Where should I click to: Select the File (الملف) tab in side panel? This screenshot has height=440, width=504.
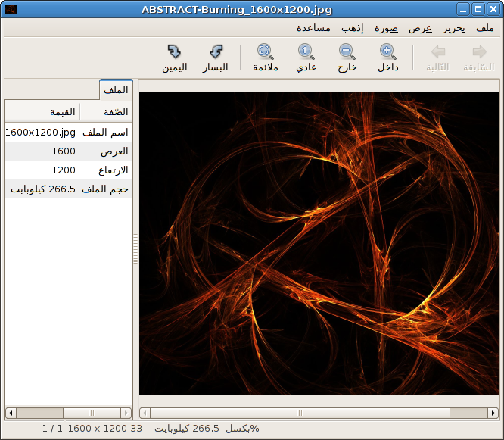116,89
